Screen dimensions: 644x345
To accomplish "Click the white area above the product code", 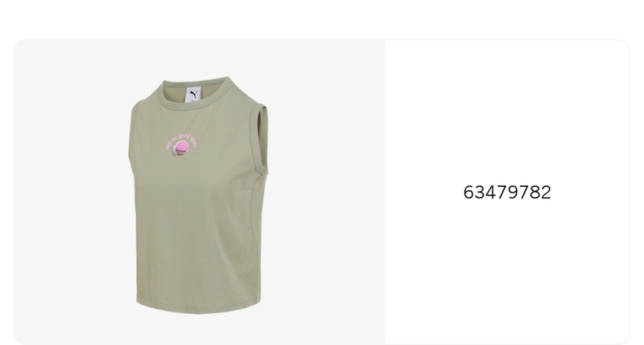I will [x=507, y=111].
